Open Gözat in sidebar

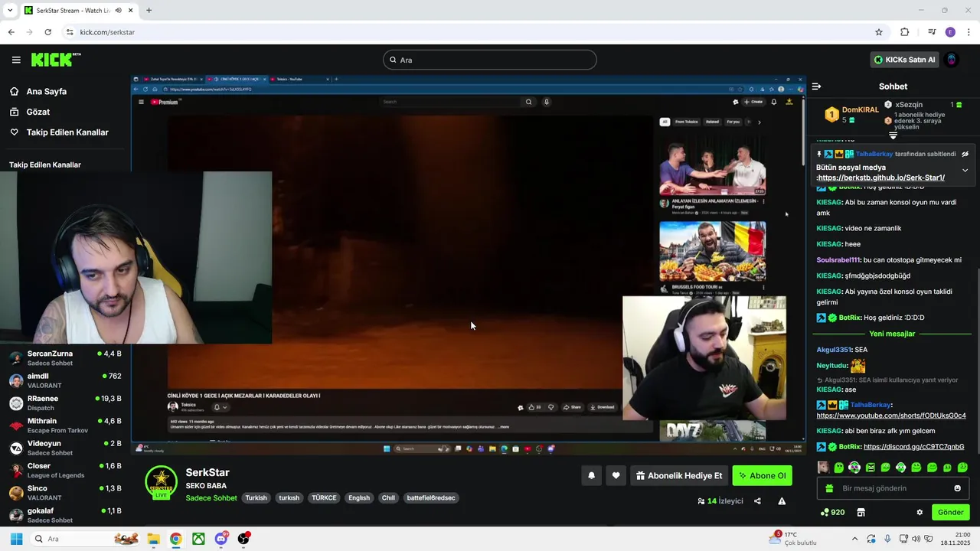38,112
